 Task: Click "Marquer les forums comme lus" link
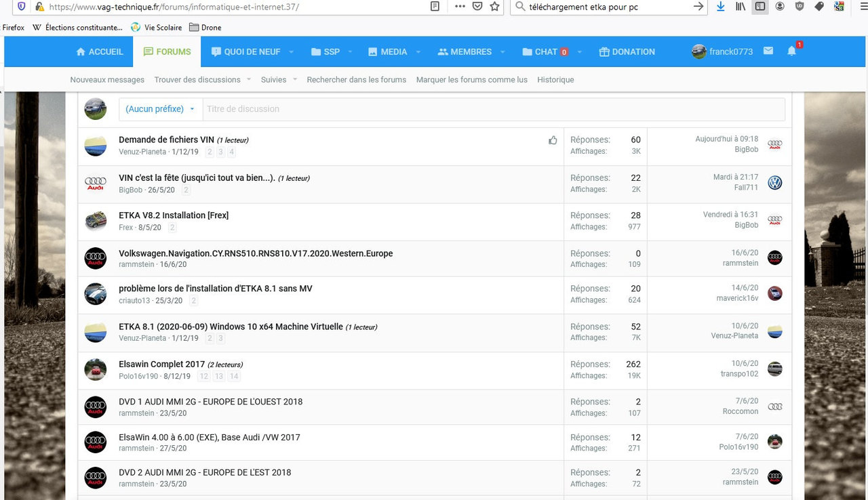coord(471,80)
